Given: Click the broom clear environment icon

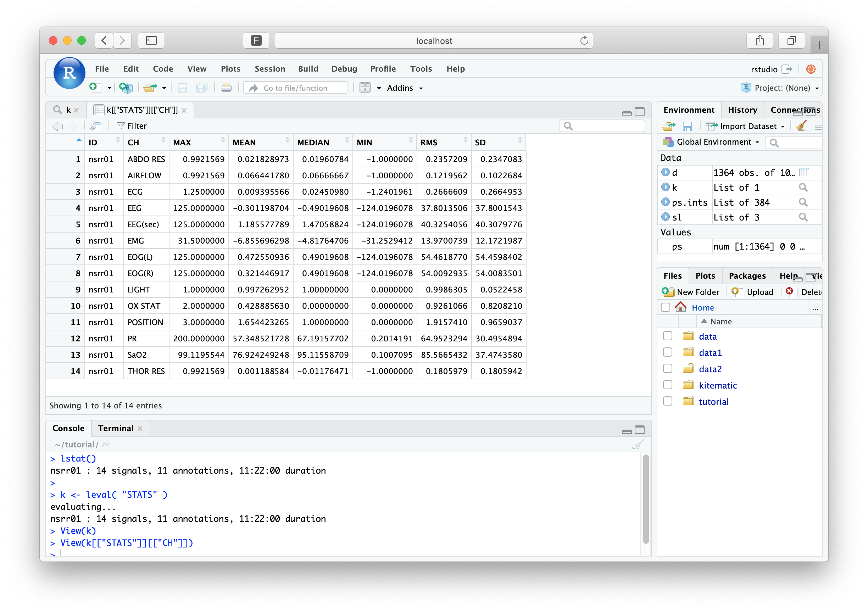Looking at the screenshot, I should click(x=801, y=126).
